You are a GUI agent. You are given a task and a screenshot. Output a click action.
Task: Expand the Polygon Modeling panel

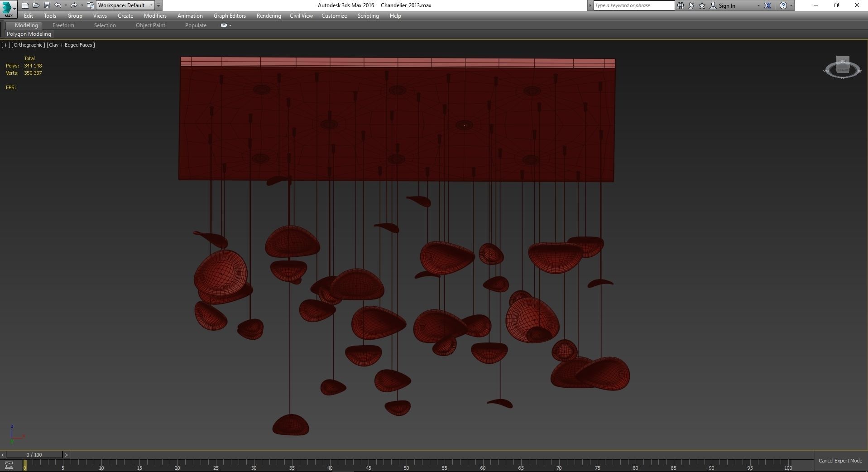[29, 34]
